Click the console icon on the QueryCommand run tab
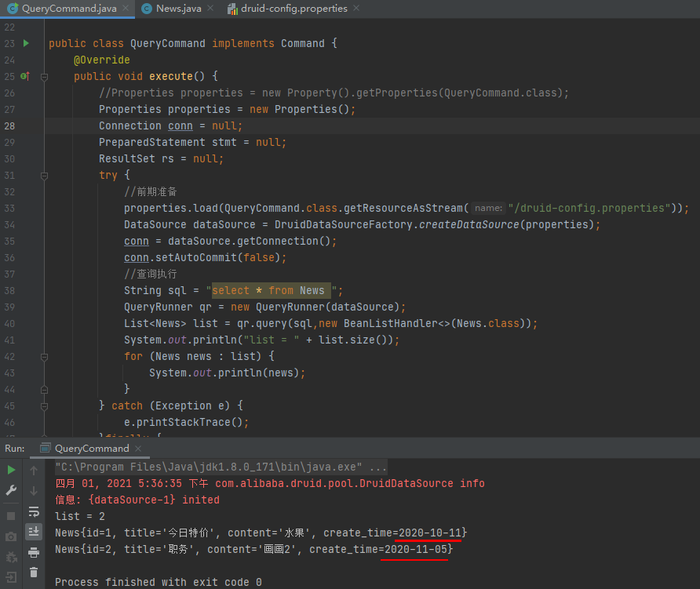The width and height of the screenshot is (700, 589). coord(45,448)
